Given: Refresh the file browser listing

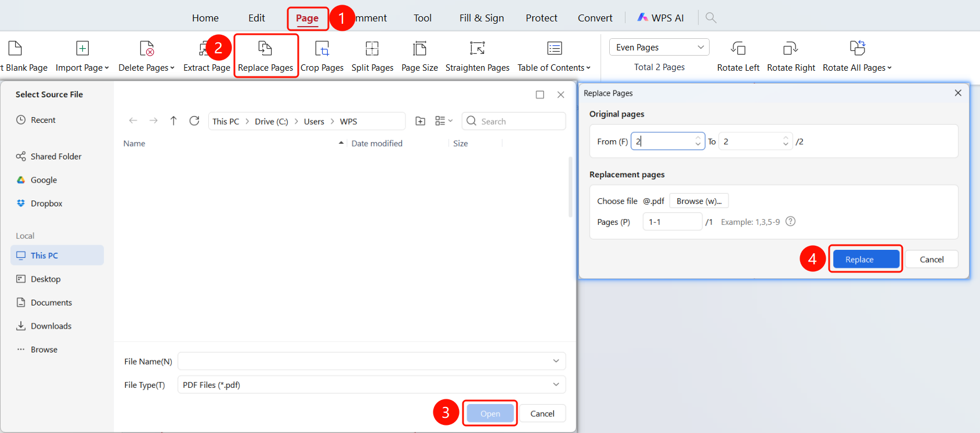Looking at the screenshot, I should tap(194, 121).
